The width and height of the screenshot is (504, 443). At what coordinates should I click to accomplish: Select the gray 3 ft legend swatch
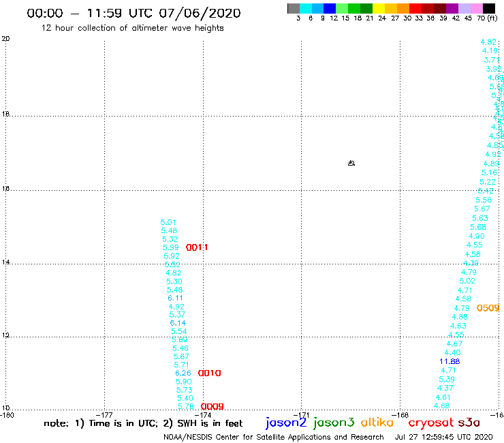coord(294,8)
